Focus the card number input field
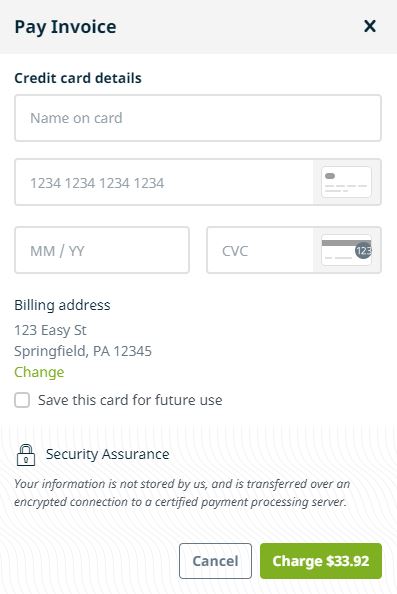397x594 pixels. 164,183
